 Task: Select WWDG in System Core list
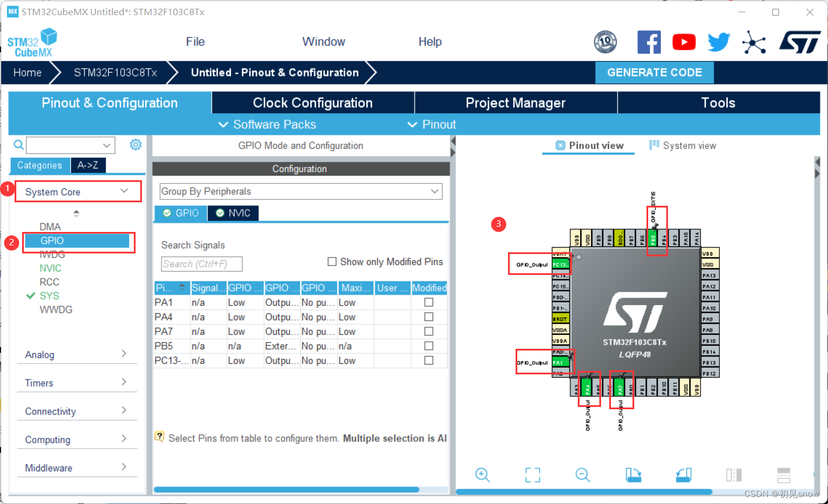[x=56, y=309]
